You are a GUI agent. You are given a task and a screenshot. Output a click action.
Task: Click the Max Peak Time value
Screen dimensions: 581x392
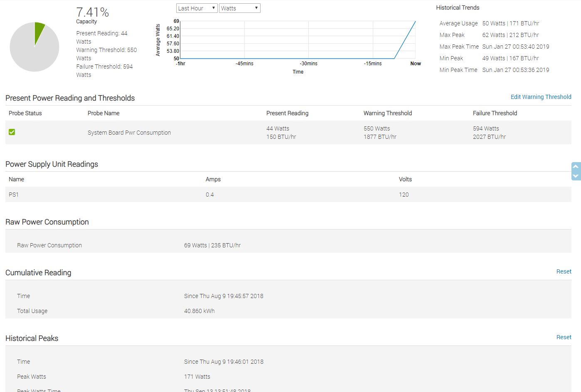(x=515, y=47)
